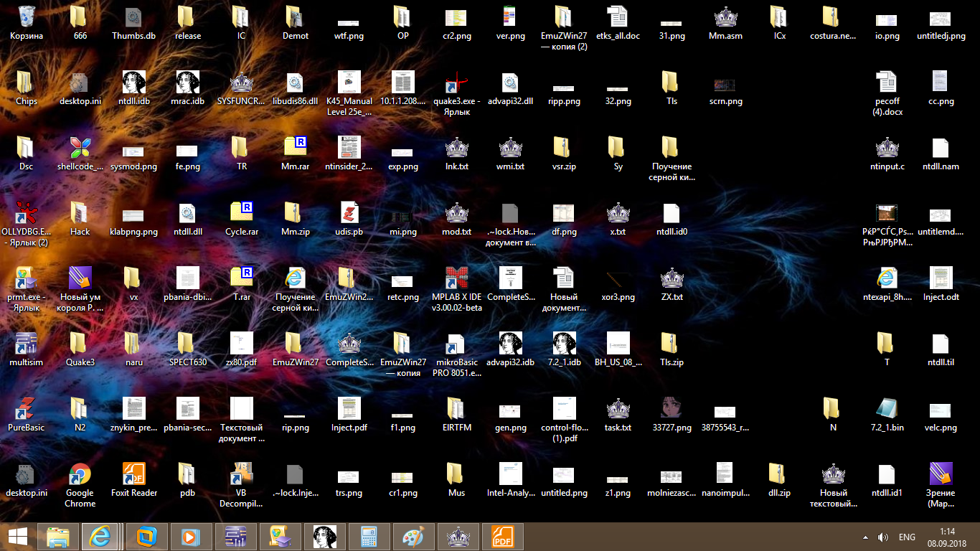Screen dimensions: 980x551
Task: Click the multisim desktop icon
Action: point(27,344)
